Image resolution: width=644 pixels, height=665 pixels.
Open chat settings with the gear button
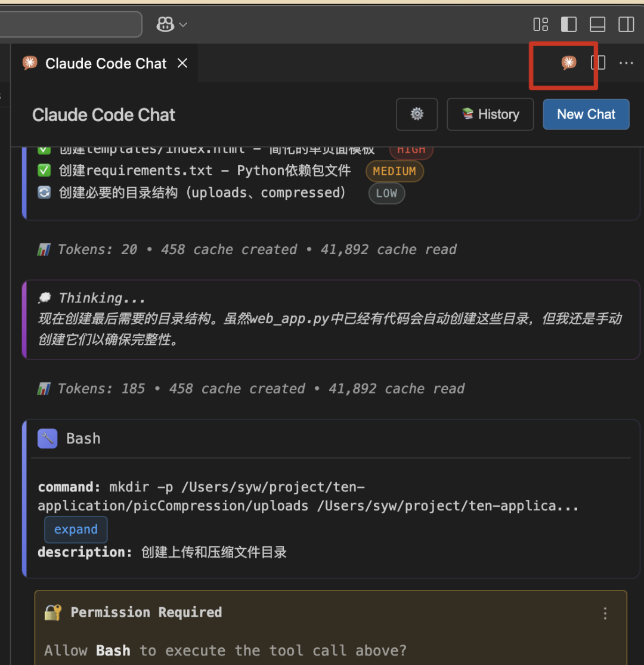tap(417, 114)
